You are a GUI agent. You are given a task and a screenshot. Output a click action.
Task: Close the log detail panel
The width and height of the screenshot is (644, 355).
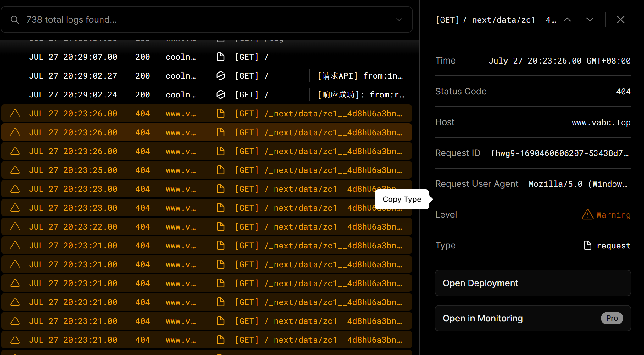pyautogui.click(x=620, y=19)
